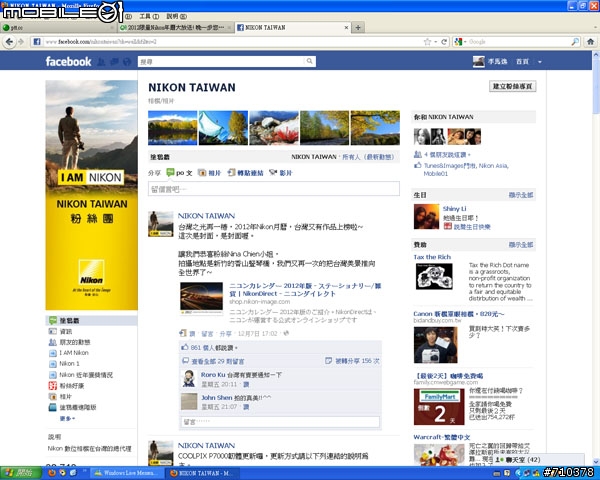600x480 pixels.
Task: Click the Facebook search magnifier icon
Action: (309, 61)
